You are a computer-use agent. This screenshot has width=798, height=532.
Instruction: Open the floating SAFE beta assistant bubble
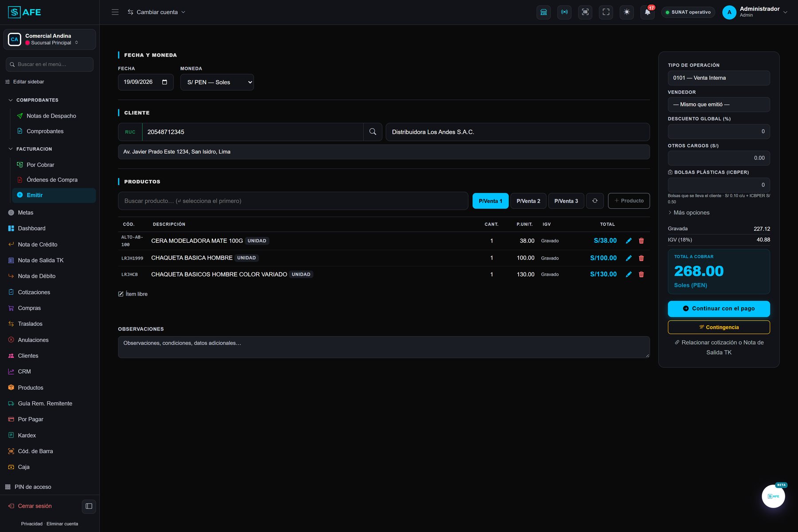(x=773, y=496)
